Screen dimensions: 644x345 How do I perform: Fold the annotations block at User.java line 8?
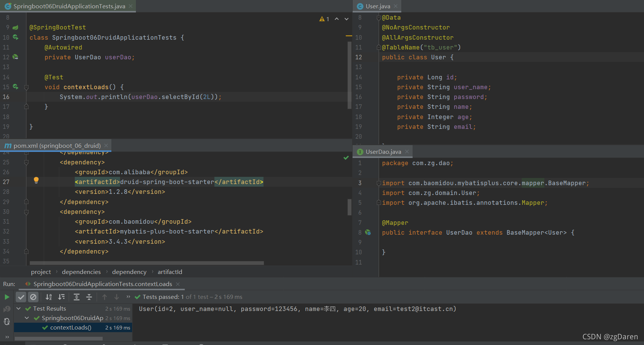click(x=379, y=18)
